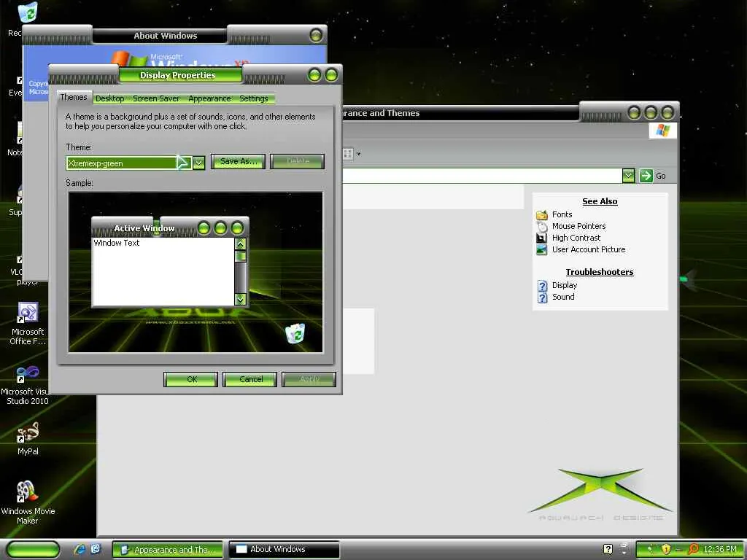The image size is (747, 560).
Task: Switch to the Appearance tab
Action: tap(209, 98)
